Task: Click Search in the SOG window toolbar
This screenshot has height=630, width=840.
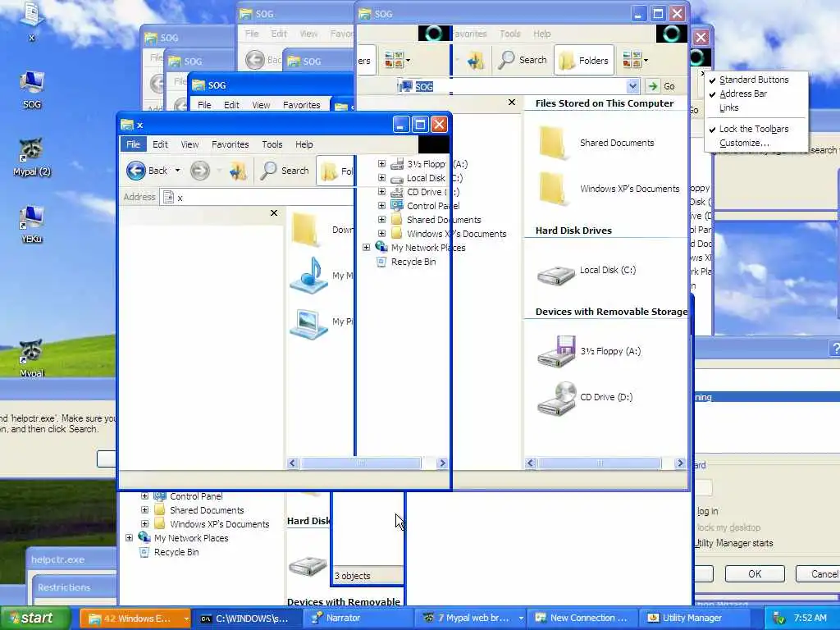Action: [x=523, y=60]
